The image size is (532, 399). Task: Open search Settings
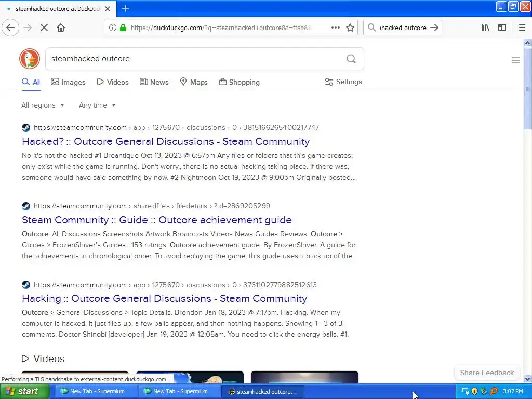point(343,82)
